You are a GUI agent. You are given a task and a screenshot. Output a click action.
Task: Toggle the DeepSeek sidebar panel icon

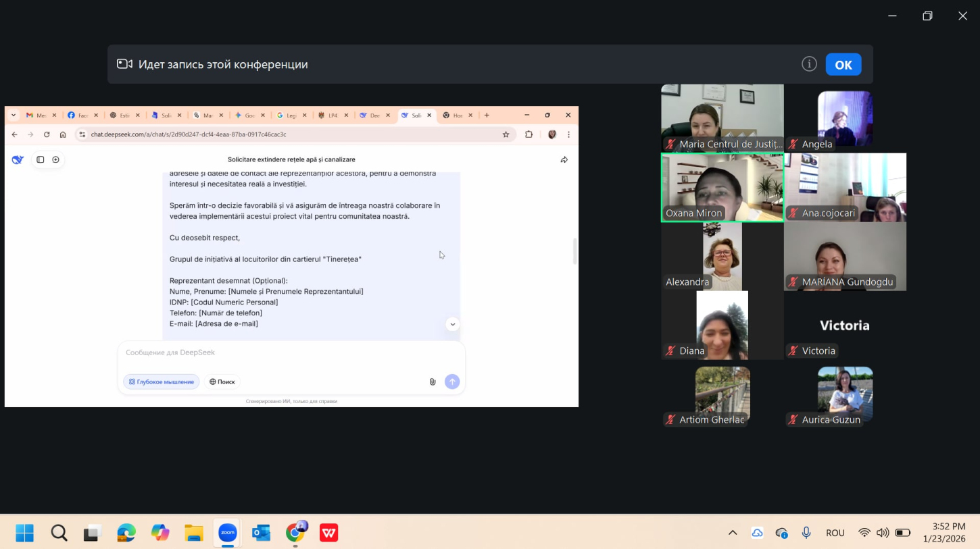pyautogui.click(x=41, y=160)
